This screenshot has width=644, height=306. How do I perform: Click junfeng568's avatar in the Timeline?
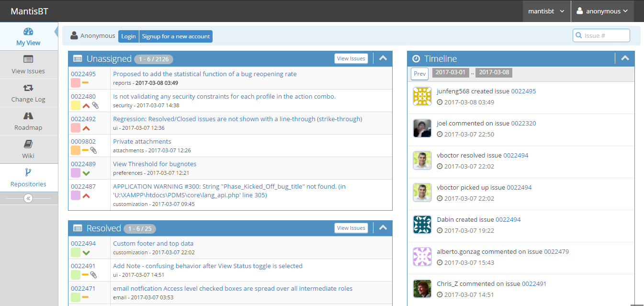click(422, 96)
